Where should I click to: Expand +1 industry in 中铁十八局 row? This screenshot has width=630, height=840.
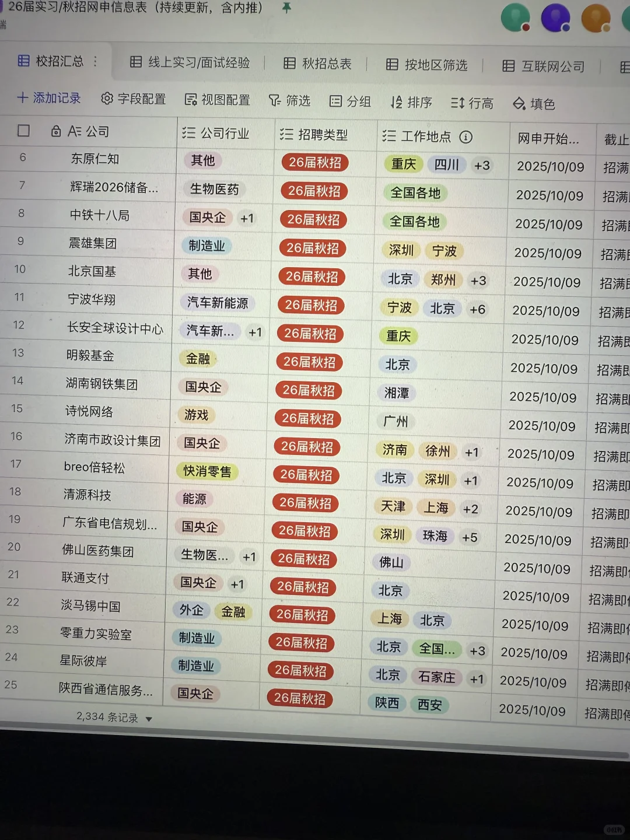click(x=247, y=218)
